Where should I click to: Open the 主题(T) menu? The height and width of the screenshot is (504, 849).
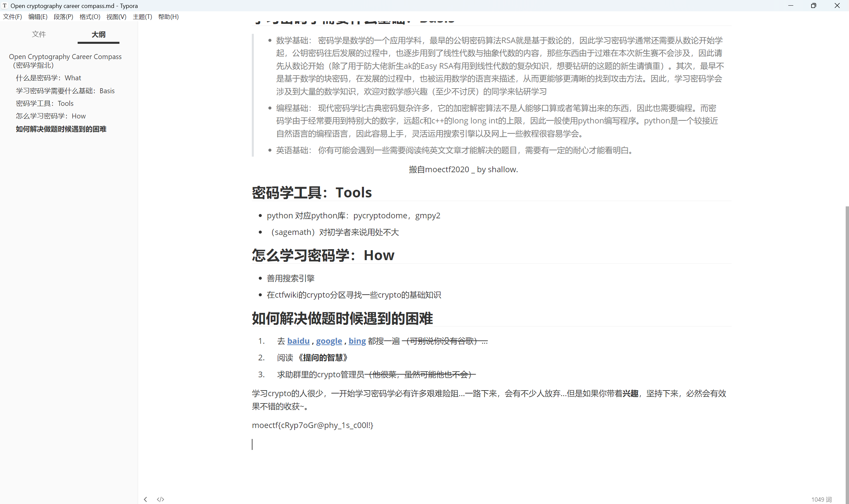(x=142, y=17)
